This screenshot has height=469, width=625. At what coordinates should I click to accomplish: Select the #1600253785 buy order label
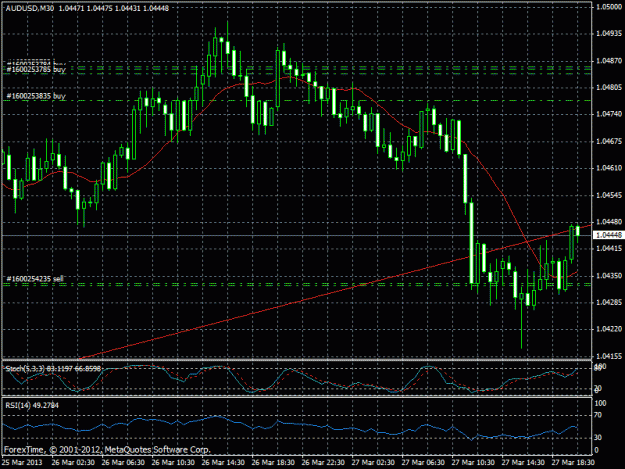[36, 69]
